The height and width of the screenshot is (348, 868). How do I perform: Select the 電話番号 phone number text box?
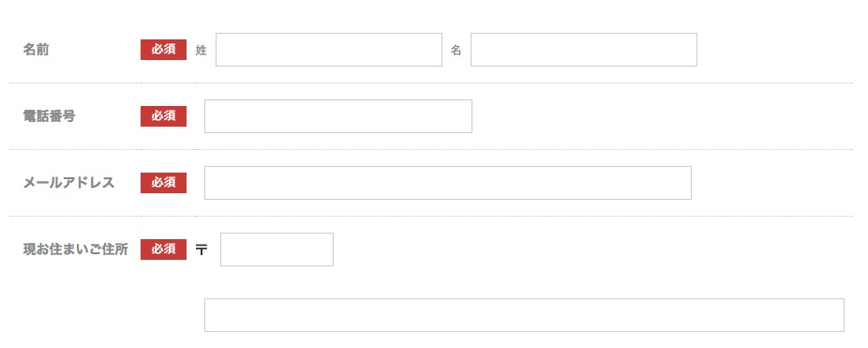point(338,116)
